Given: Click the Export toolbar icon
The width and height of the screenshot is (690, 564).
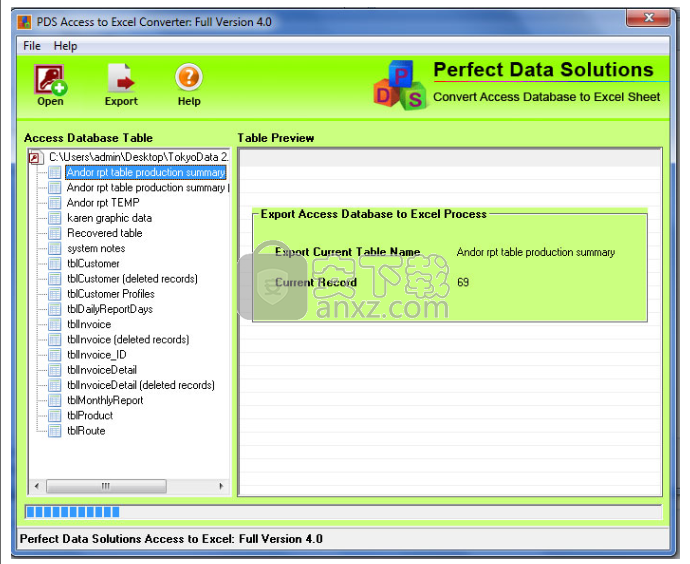Looking at the screenshot, I should (x=121, y=85).
